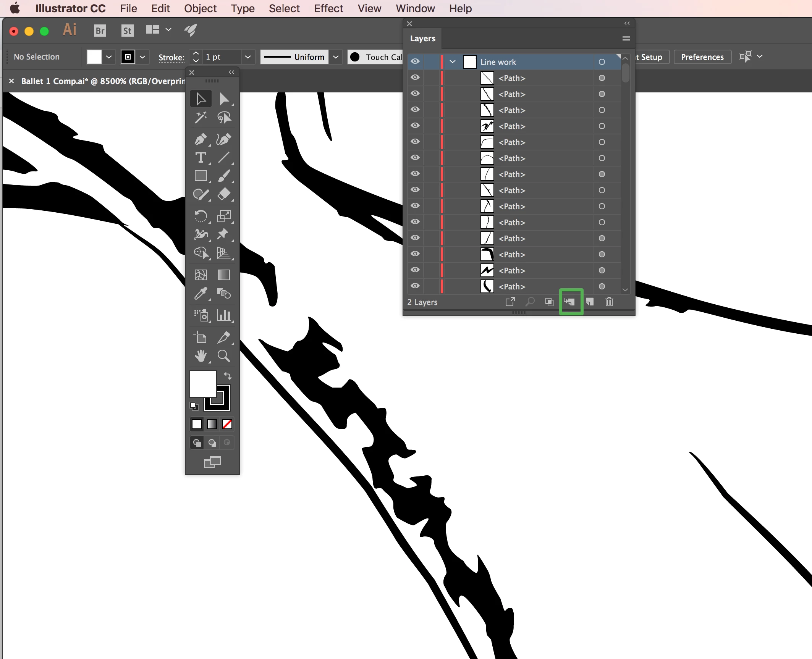Click the Preferences button

[x=702, y=57]
